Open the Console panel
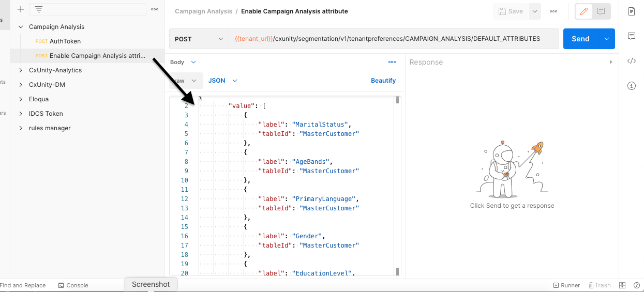This screenshot has height=292, width=644. pyautogui.click(x=73, y=285)
